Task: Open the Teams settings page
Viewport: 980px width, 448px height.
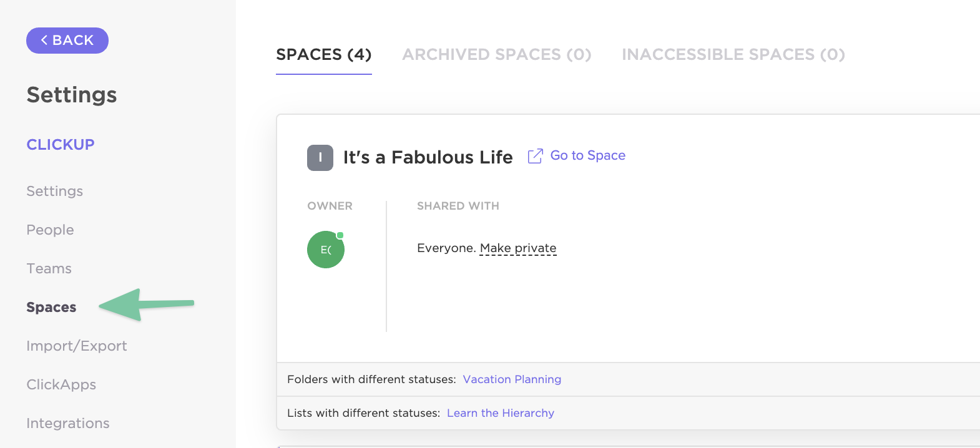Action: (x=49, y=269)
